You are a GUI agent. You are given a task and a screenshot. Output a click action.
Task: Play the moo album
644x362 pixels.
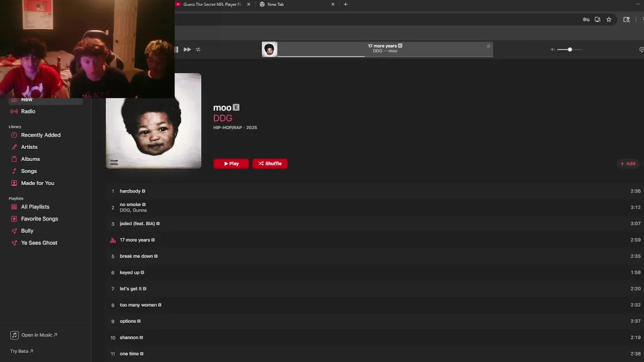231,163
